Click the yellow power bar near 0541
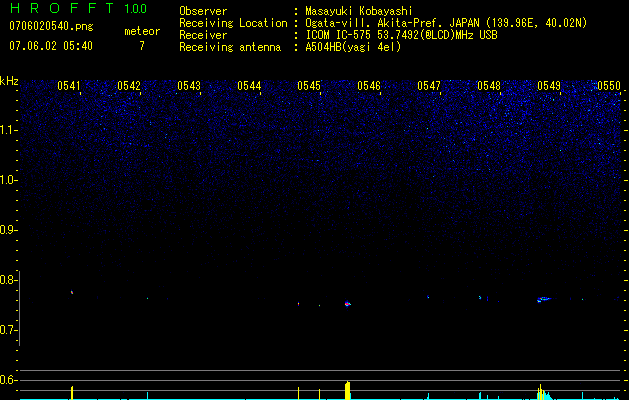This screenshot has width=629, height=400. pos(72,392)
